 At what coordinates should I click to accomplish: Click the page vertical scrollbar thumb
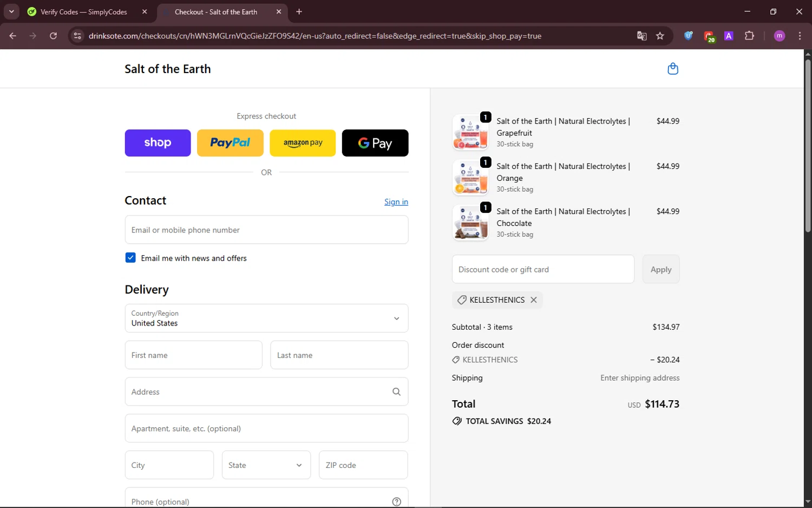808,145
